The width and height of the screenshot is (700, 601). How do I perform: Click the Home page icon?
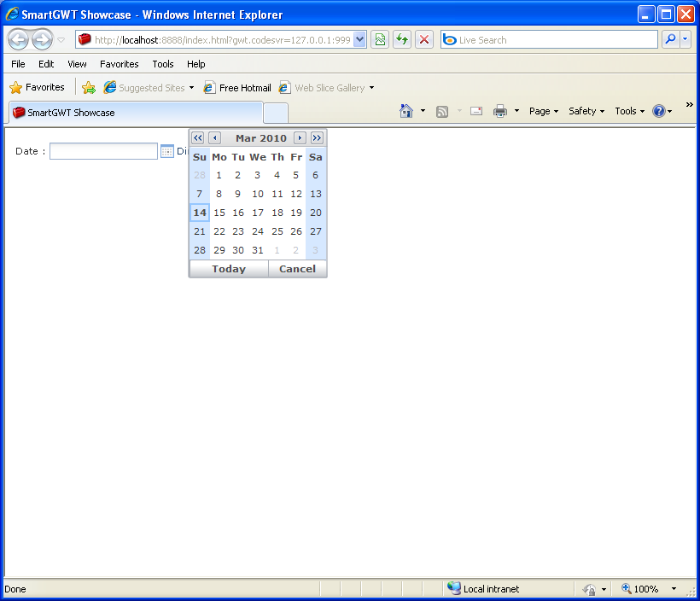click(405, 111)
